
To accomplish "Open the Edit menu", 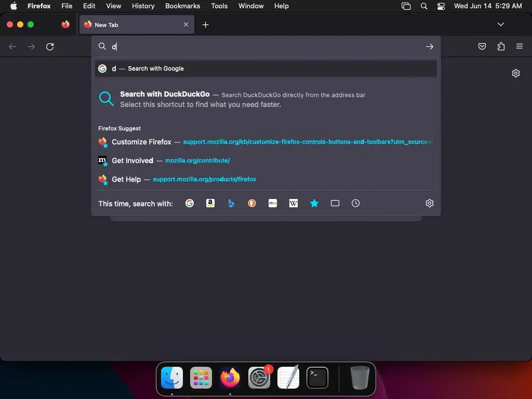I will pos(89,6).
